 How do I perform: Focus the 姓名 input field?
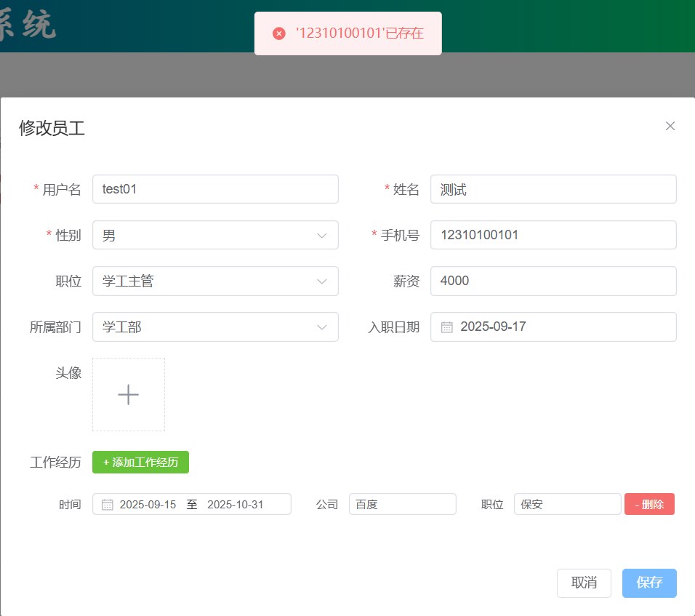[x=553, y=189]
